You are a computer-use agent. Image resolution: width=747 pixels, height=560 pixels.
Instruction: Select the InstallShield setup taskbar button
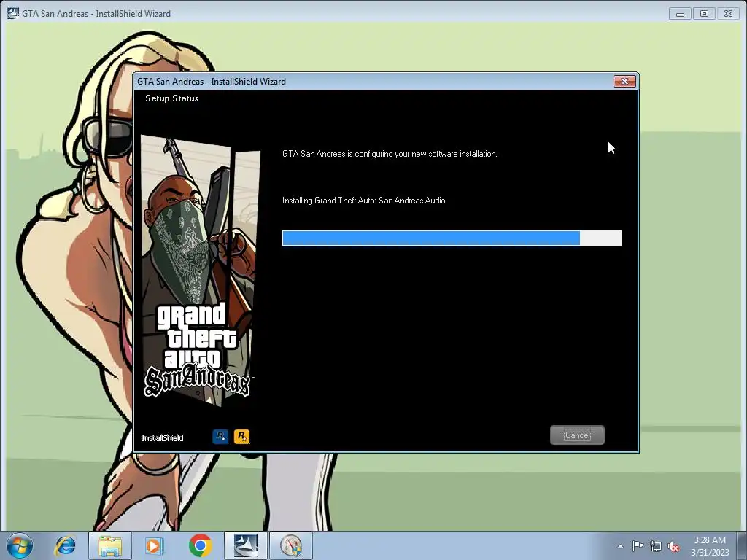246,545
